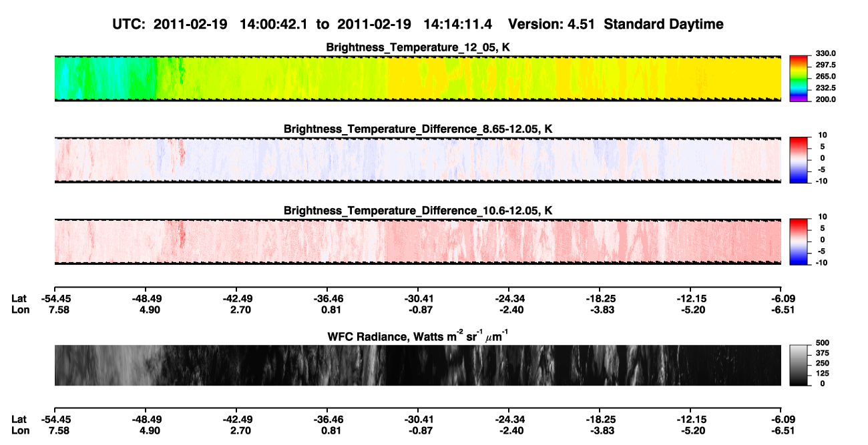This screenshot has height=445, width=868.
Task: Click the -5 label on the 10.6-12.05 color bar
Action: click(x=821, y=251)
